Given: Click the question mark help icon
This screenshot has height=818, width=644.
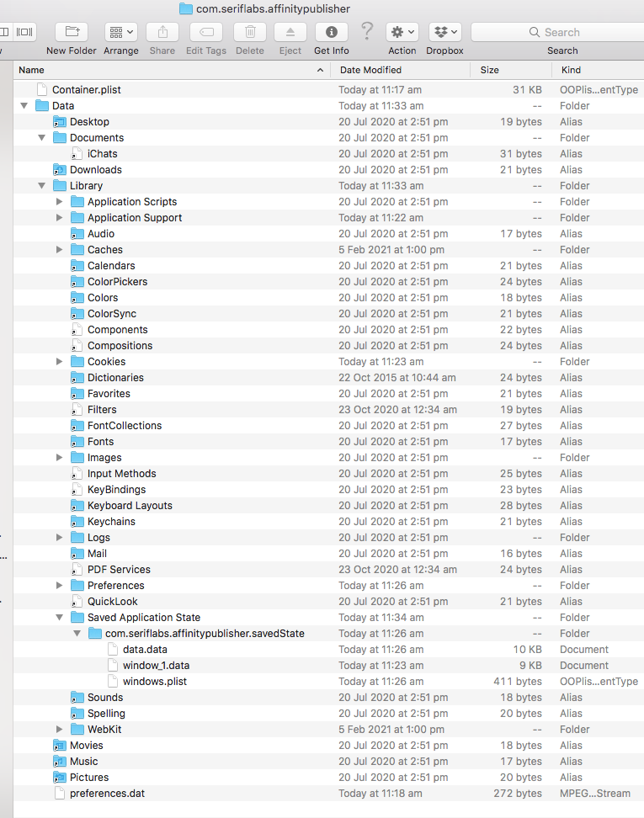Looking at the screenshot, I should (x=367, y=31).
